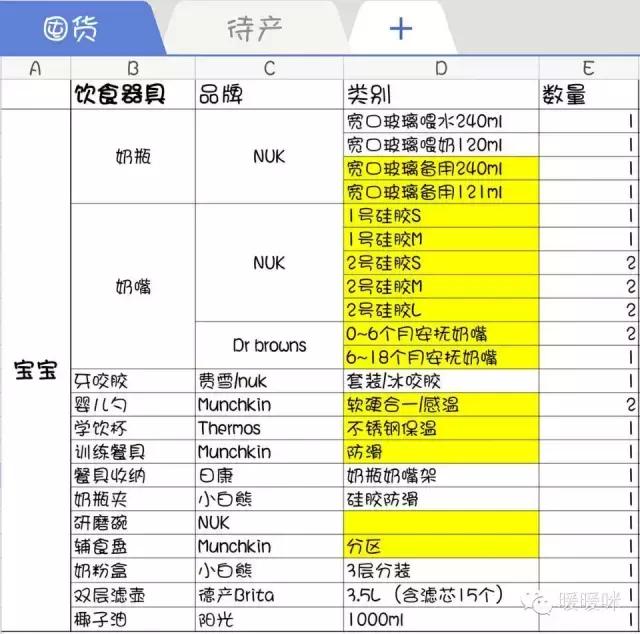Click the 饮食器具 header cell
Screen dimensions: 640x634
point(133,94)
